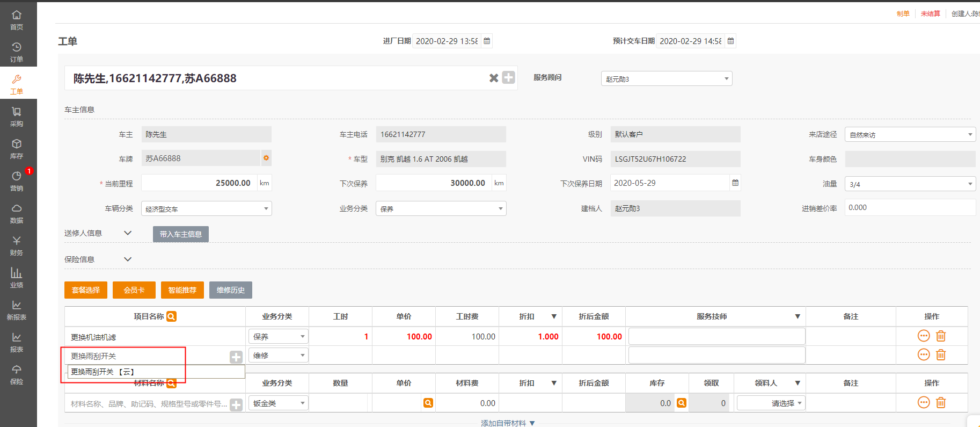The image size is (980, 427).
Task: Click the 套餐选择 button
Action: pyautogui.click(x=86, y=290)
